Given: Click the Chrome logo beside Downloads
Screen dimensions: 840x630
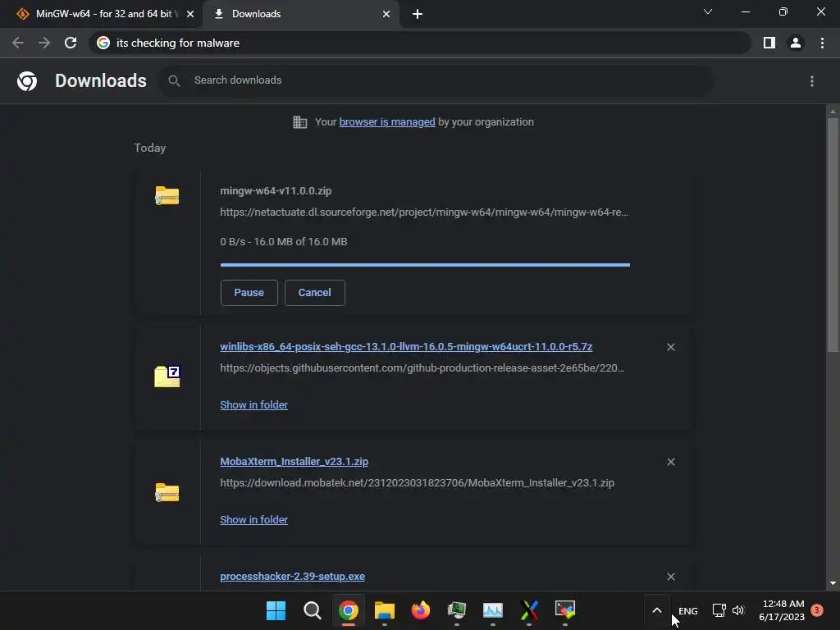Looking at the screenshot, I should coord(27,81).
